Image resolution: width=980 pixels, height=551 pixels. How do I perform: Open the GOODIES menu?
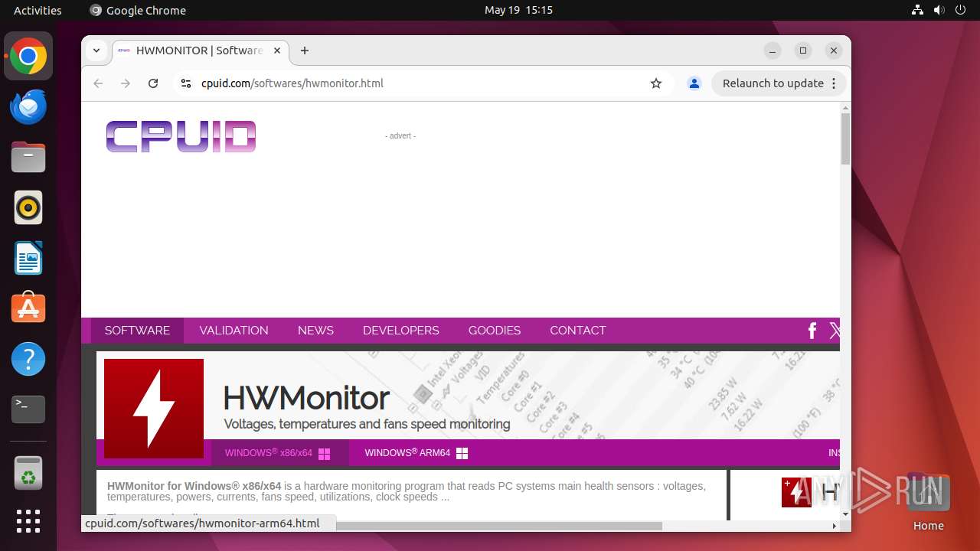click(494, 331)
